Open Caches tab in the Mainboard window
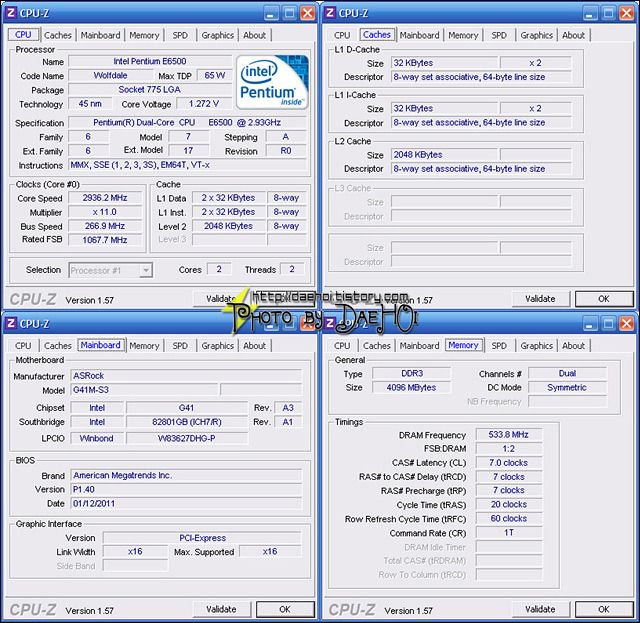Viewport: 640px width, 623px height. [x=58, y=346]
